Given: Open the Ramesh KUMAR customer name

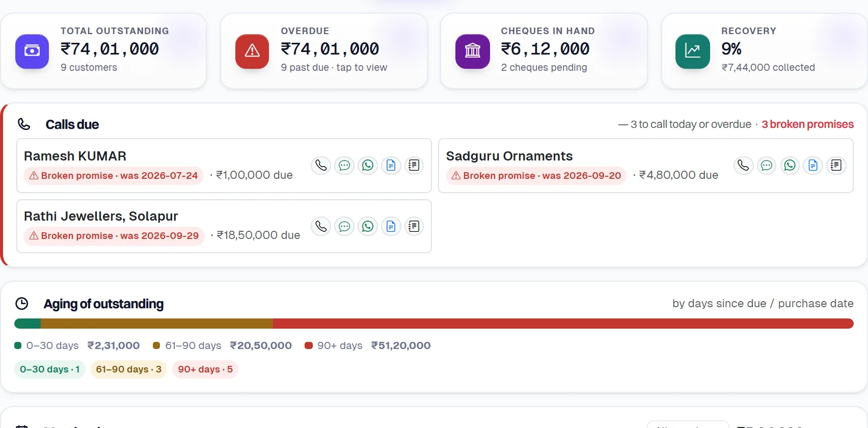Looking at the screenshot, I should click(x=75, y=156).
